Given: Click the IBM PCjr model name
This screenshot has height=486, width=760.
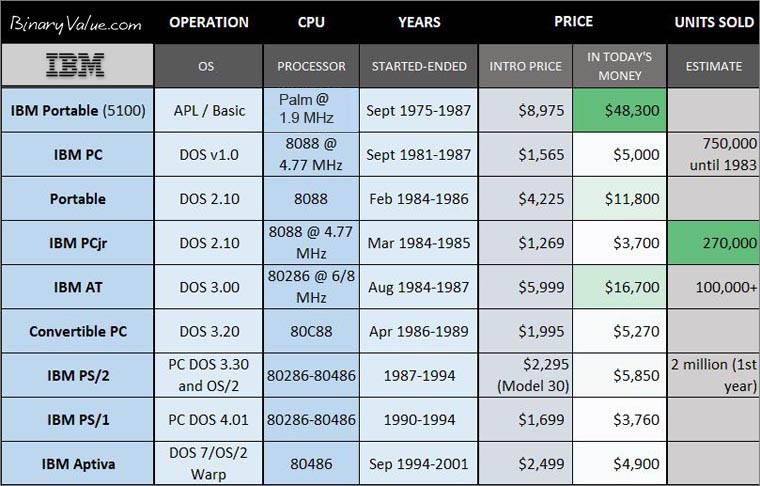Looking at the screenshot, I should 77,242.
